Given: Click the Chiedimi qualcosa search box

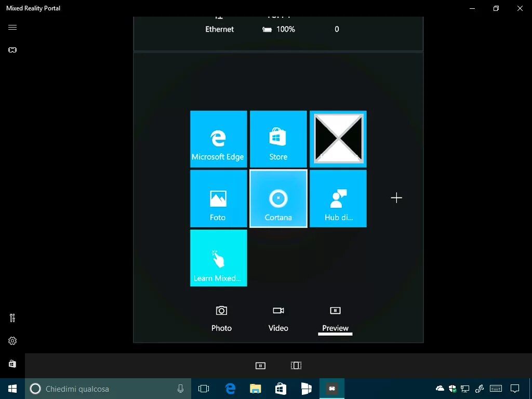Looking at the screenshot, I should tap(108, 389).
